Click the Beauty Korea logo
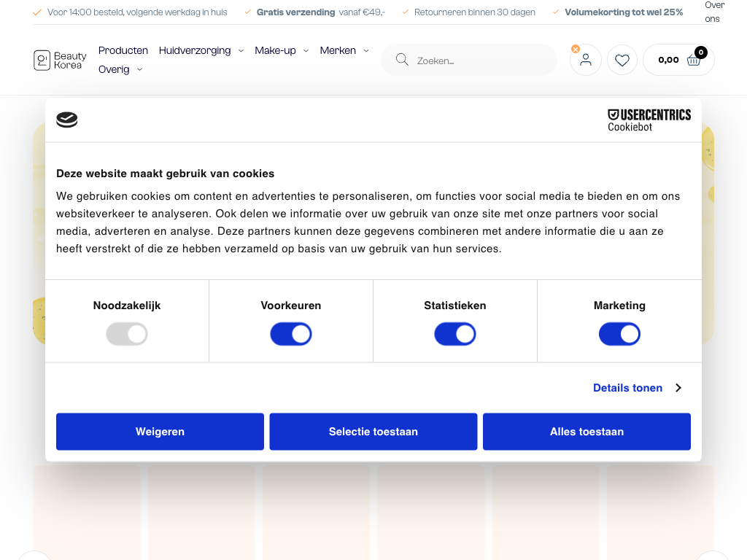This screenshot has width=747, height=560. point(60,60)
